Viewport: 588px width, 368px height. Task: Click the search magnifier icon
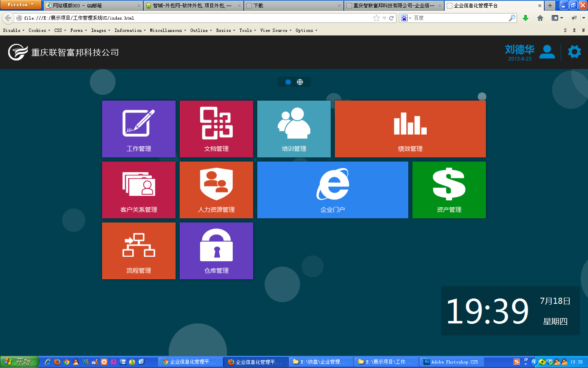pyautogui.click(x=512, y=18)
